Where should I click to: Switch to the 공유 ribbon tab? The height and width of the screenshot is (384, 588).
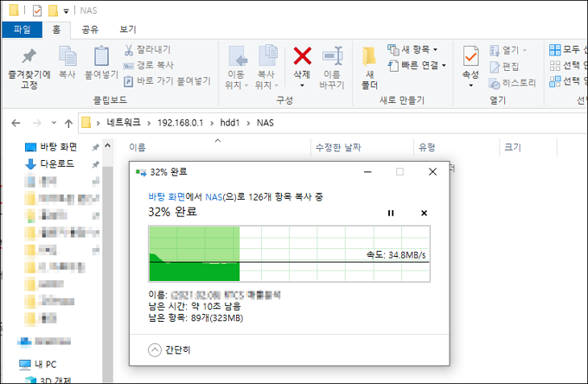click(x=90, y=29)
